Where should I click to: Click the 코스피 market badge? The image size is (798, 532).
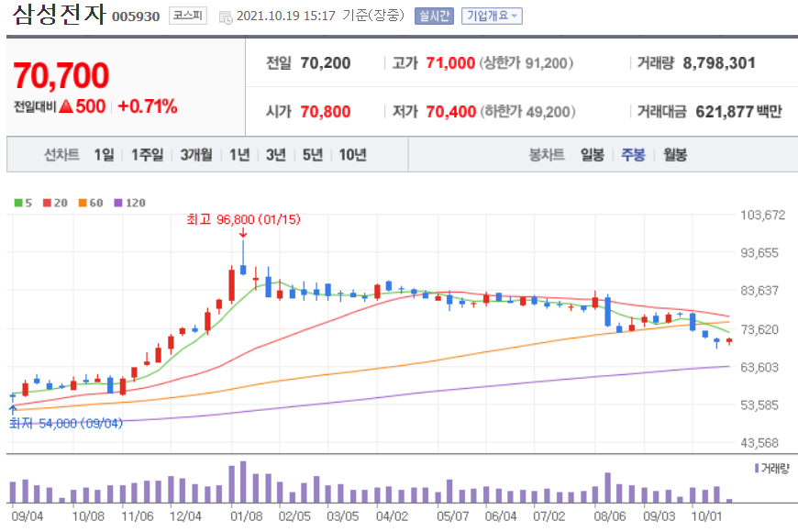point(188,16)
